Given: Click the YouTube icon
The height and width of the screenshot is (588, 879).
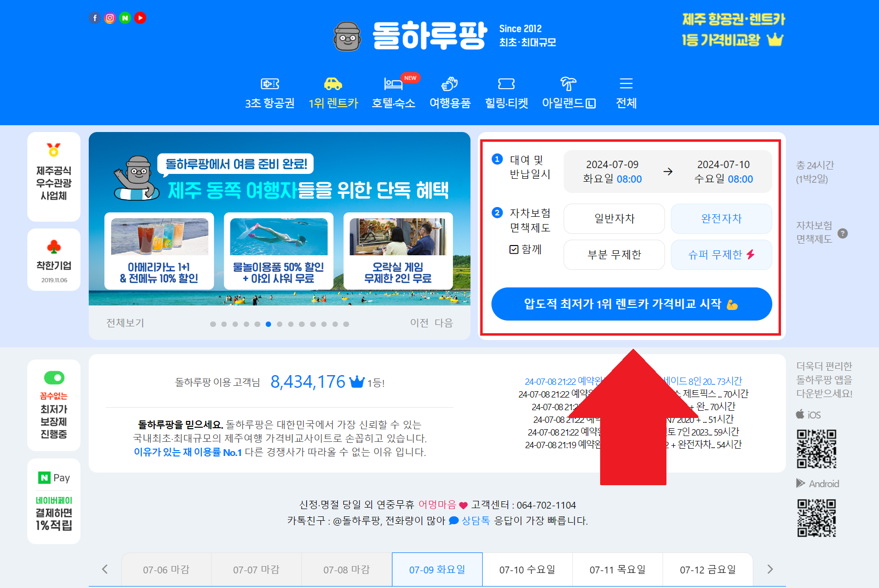Looking at the screenshot, I should 140,18.
